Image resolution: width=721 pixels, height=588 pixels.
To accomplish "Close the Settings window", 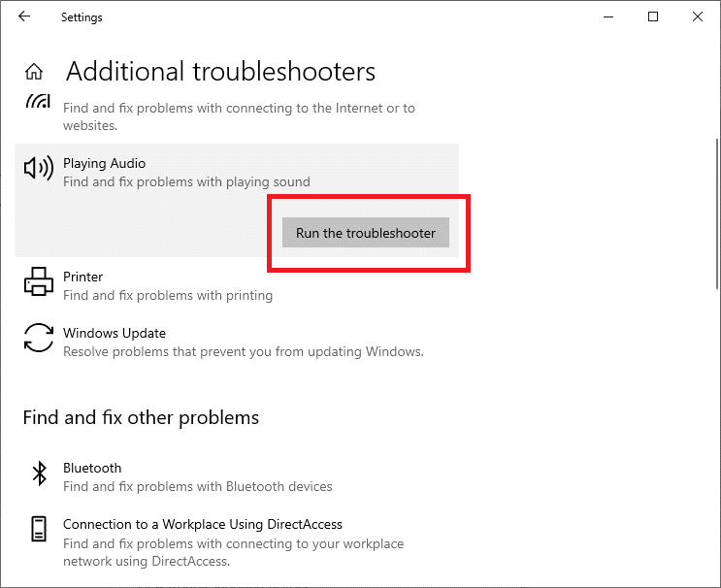I will coord(698,16).
